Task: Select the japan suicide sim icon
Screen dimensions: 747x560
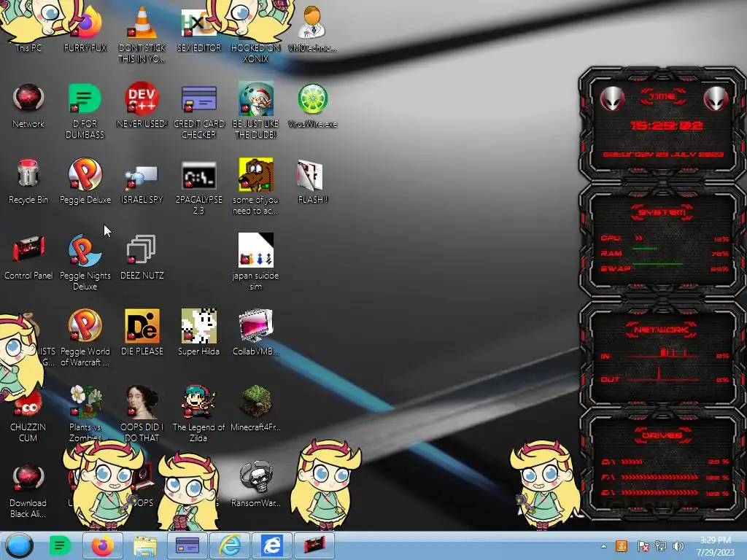Action: 255,262
